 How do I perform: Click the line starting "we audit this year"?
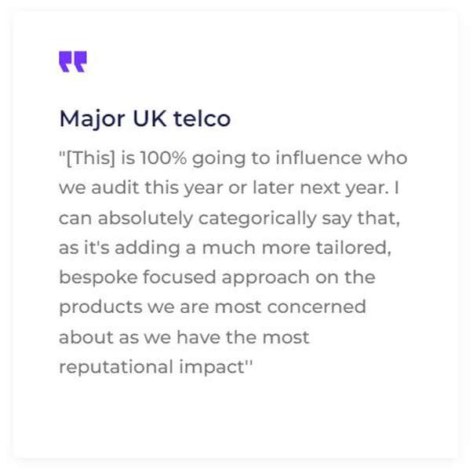point(227,188)
